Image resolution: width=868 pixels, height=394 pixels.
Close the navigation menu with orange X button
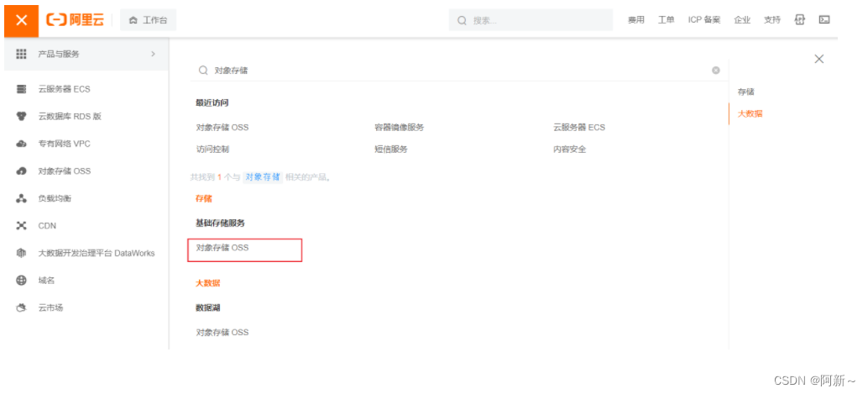(x=21, y=20)
